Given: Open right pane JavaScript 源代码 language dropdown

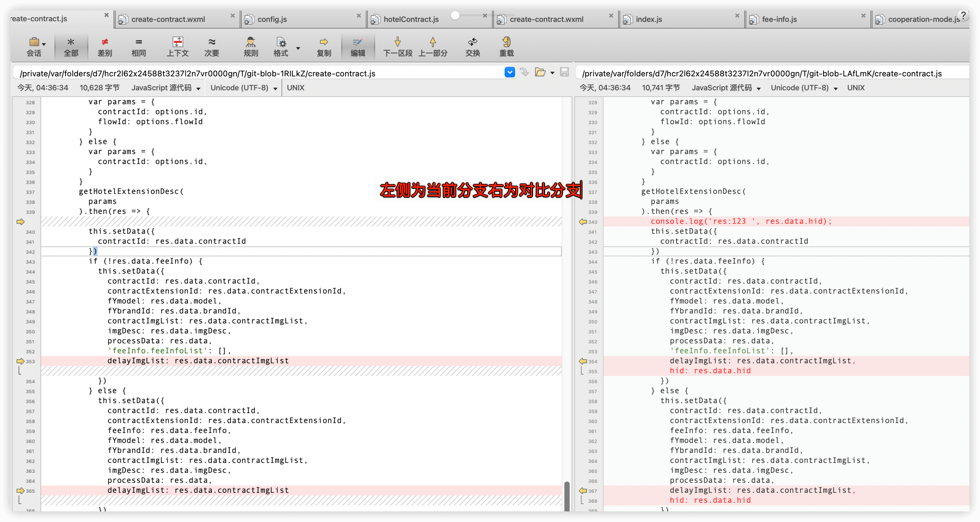Looking at the screenshot, I should click(x=726, y=88).
